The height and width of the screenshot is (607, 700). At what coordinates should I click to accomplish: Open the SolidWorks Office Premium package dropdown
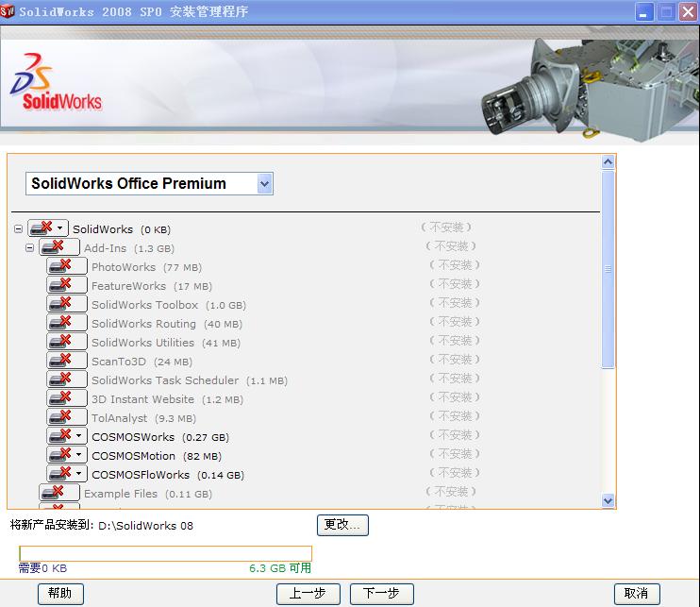tap(265, 183)
